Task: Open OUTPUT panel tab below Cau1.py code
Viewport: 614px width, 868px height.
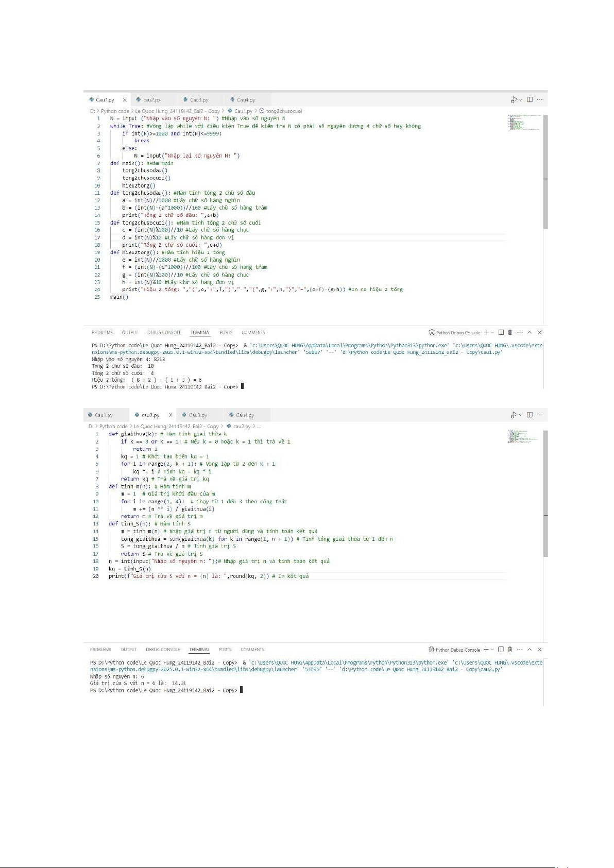Action: point(130,333)
